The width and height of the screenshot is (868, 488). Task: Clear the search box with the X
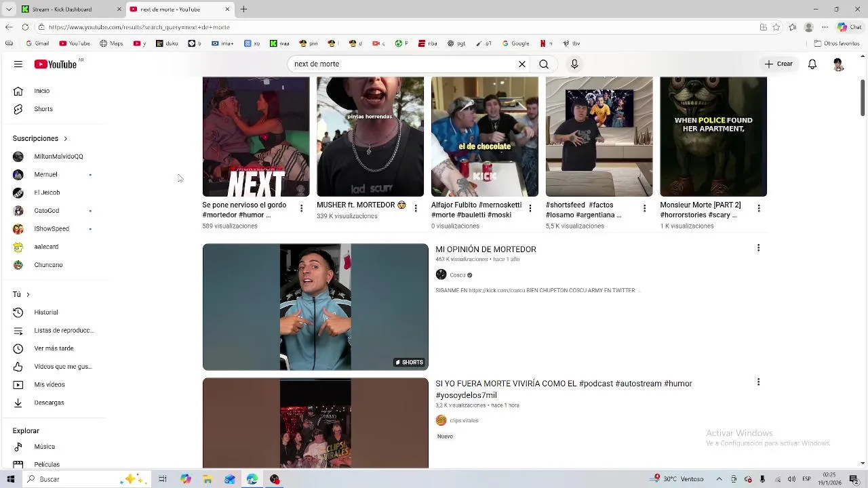click(x=522, y=64)
